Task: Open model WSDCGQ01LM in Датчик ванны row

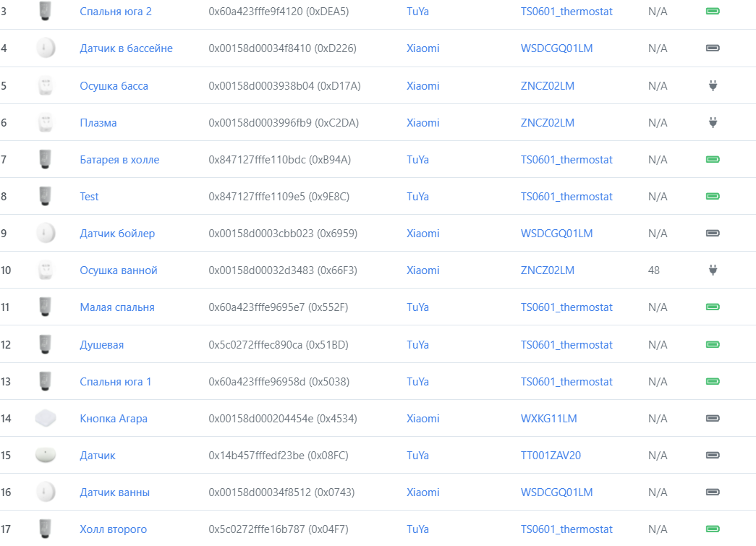Action: (x=556, y=492)
